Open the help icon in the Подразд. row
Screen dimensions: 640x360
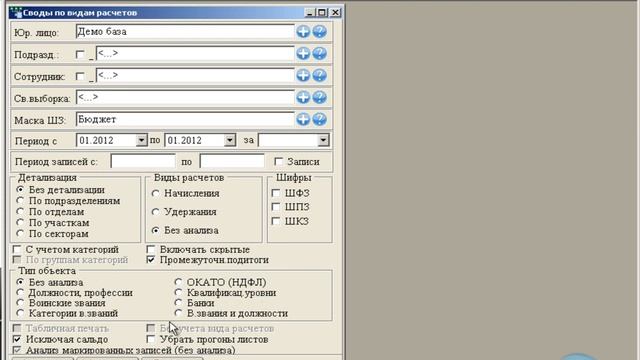point(320,53)
